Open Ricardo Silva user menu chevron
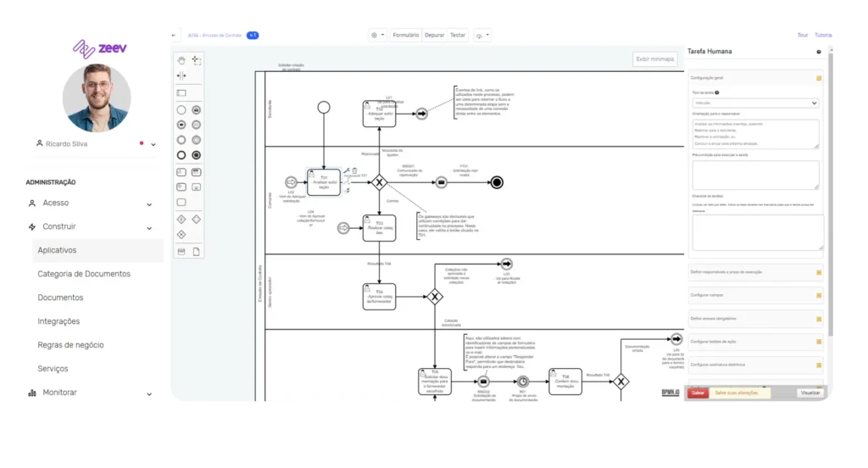The image size is (868, 468). [153, 145]
